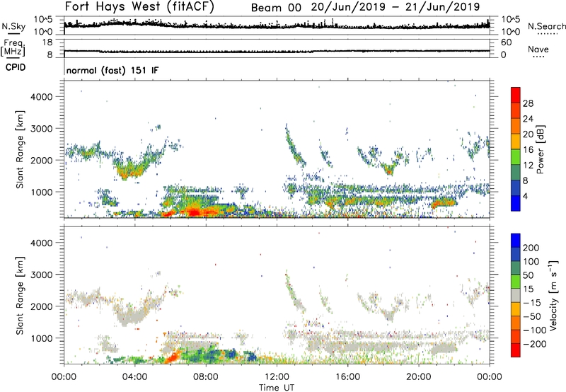Pick Power colorbar orange segment between 20 and 24

tap(516, 126)
